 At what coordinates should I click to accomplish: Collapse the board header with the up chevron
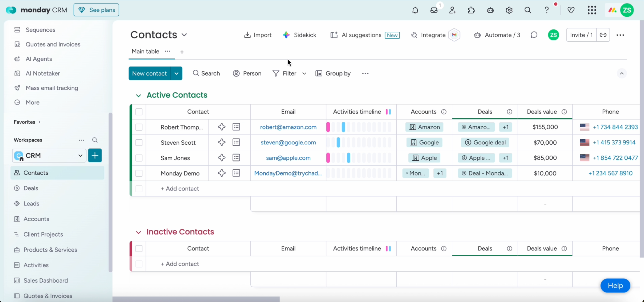coord(622,73)
